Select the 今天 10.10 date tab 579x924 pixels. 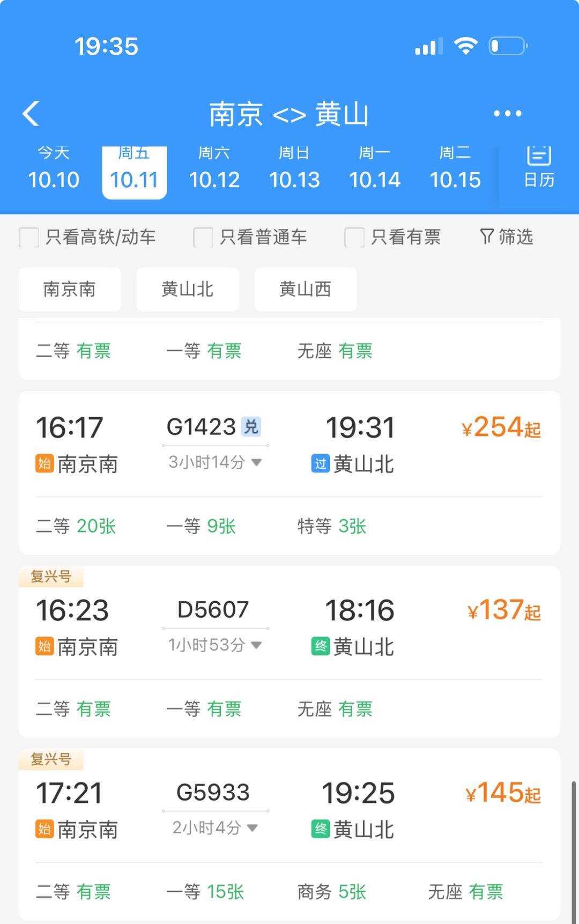54,171
